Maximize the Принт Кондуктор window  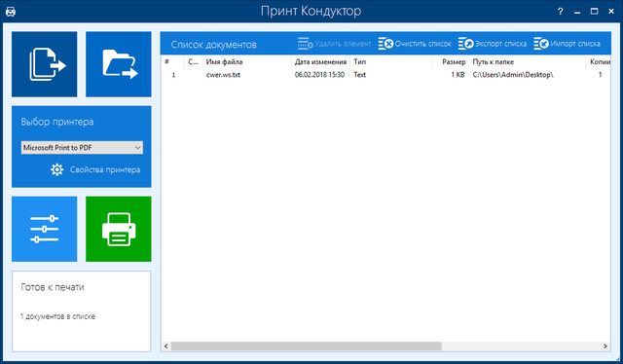594,12
